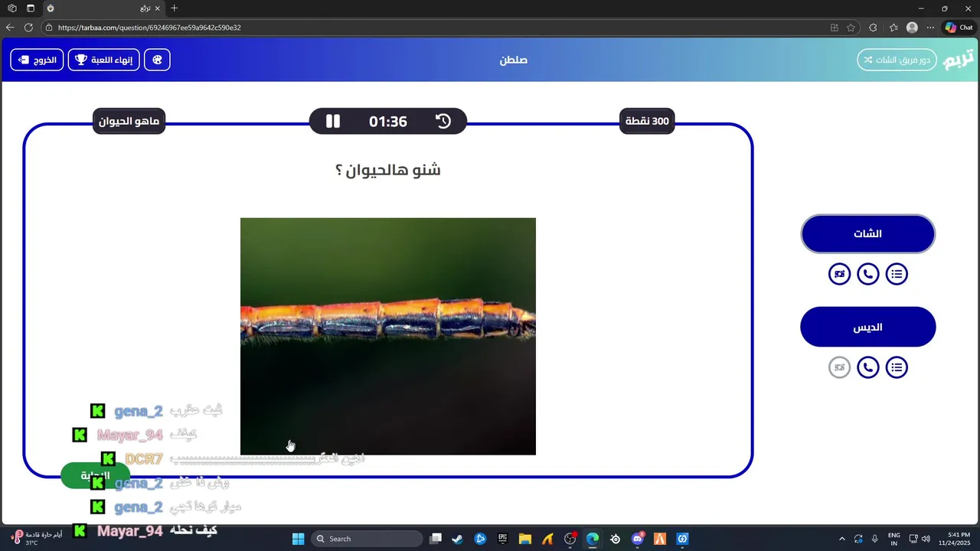980x551 pixels.
Task: Add page to favorites with star icon
Action: coord(851,28)
